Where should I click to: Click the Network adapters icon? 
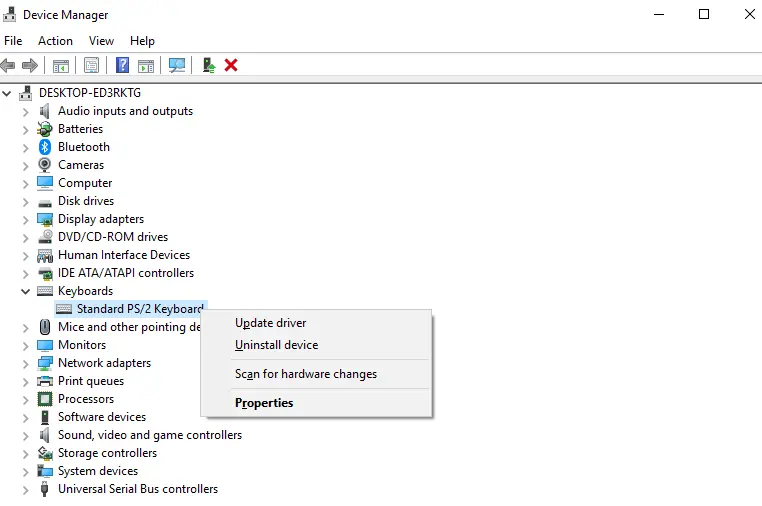[45, 363]
